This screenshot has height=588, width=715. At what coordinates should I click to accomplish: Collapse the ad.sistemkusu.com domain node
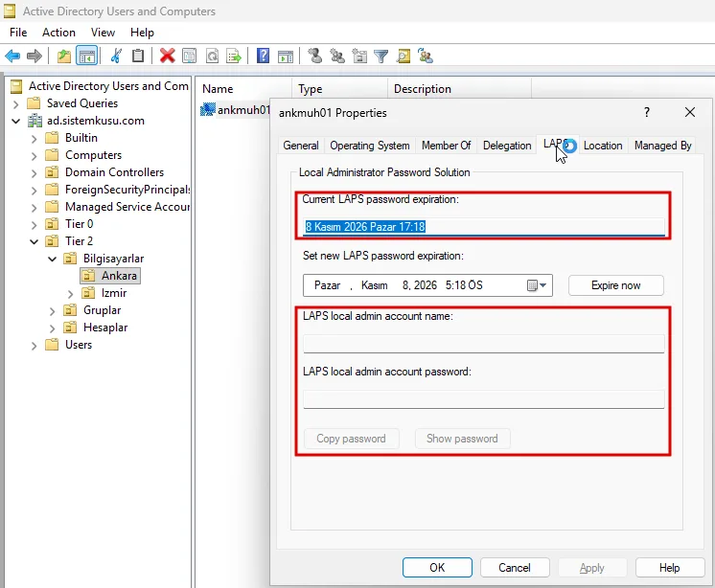coord(16,122)
